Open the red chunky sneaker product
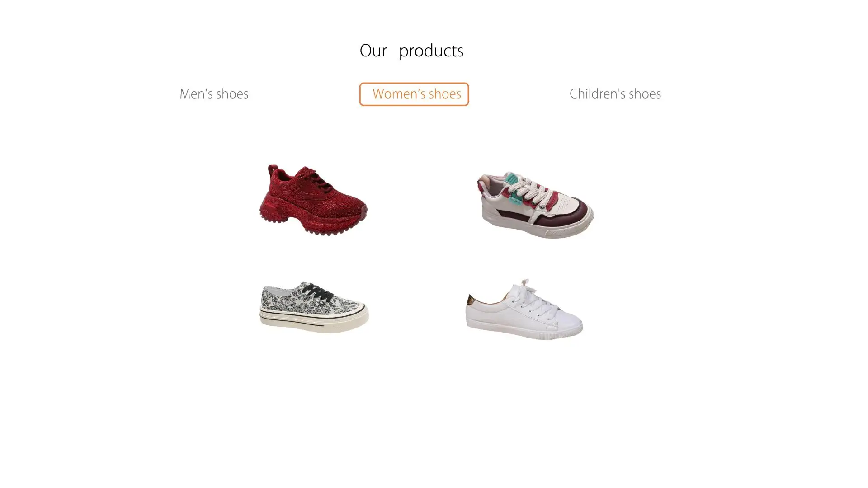Viewport: 868px width, 488px height. [x=313, y=200]
